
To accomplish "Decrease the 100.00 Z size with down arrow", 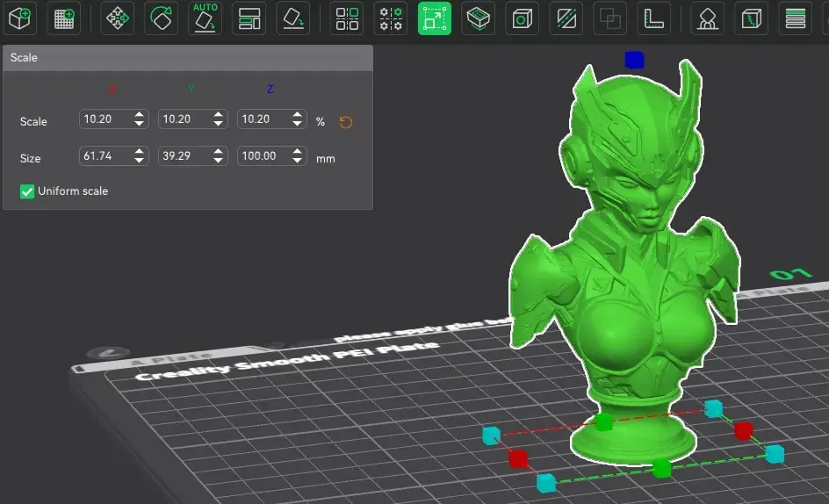I will [298, 161].
